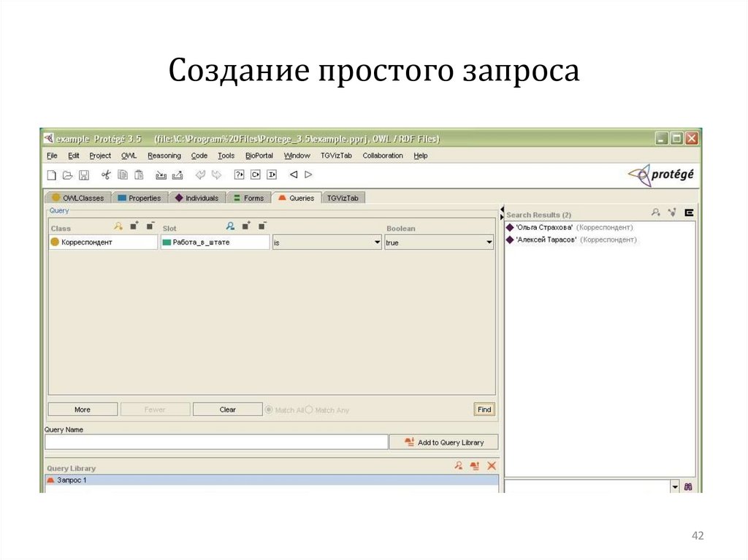Click the 'C' box toolbar icon

(256, 174)
